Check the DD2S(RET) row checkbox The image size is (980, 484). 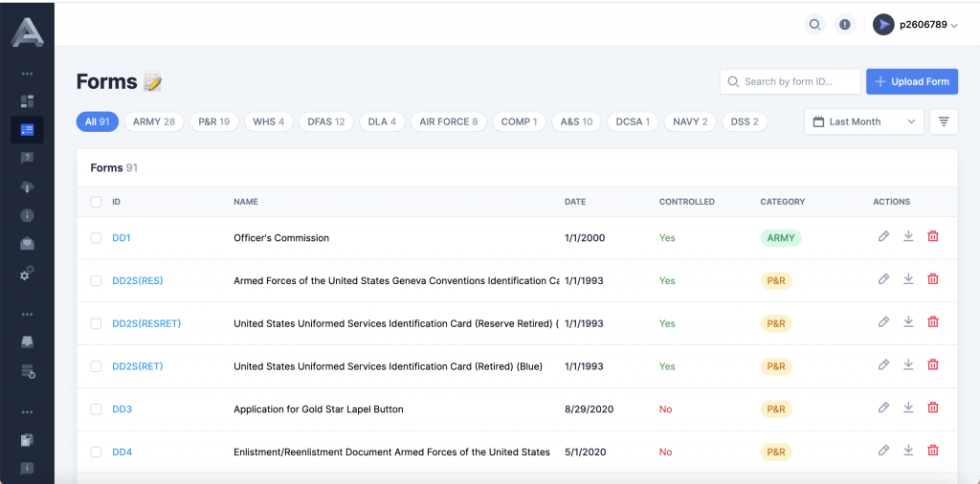(x=96, y=366)
